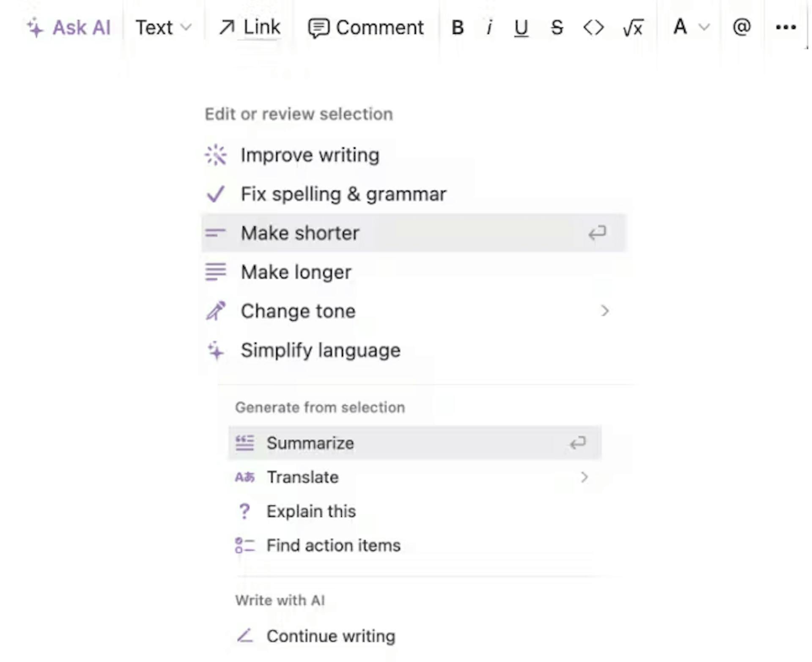
Task: Open the text color picker
Action: (688, 27)
